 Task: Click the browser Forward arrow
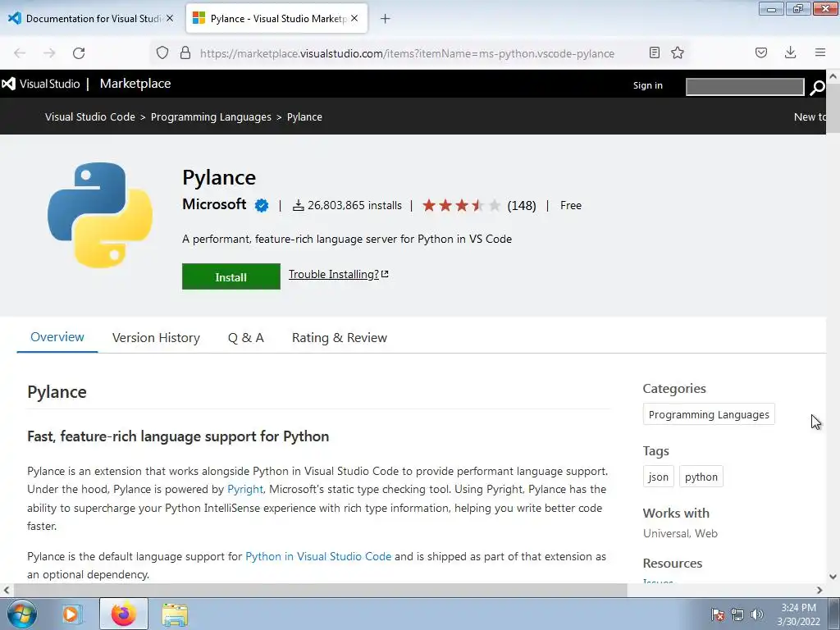49,53
